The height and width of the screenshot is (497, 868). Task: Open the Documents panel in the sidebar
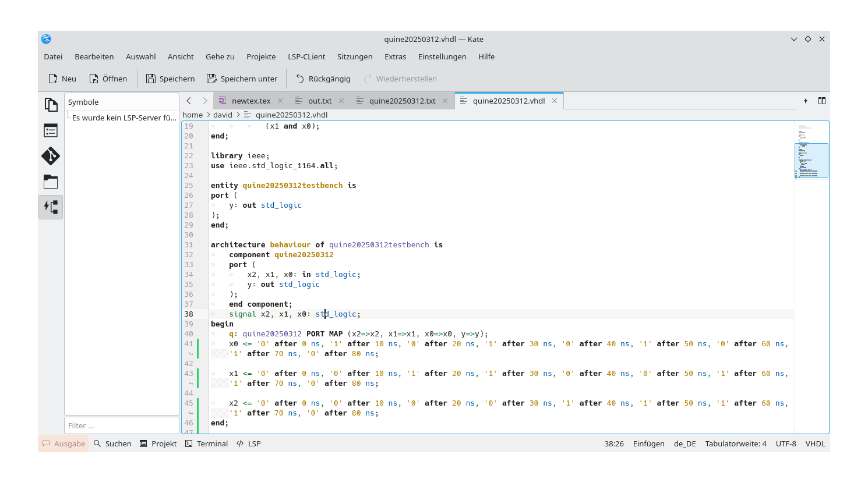pos(51,104)
